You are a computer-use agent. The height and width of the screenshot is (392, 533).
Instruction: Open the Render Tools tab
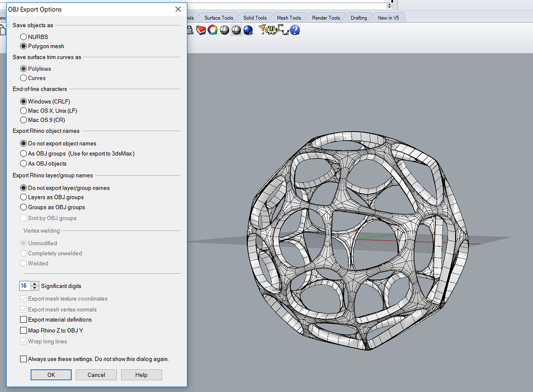point(325,17)
